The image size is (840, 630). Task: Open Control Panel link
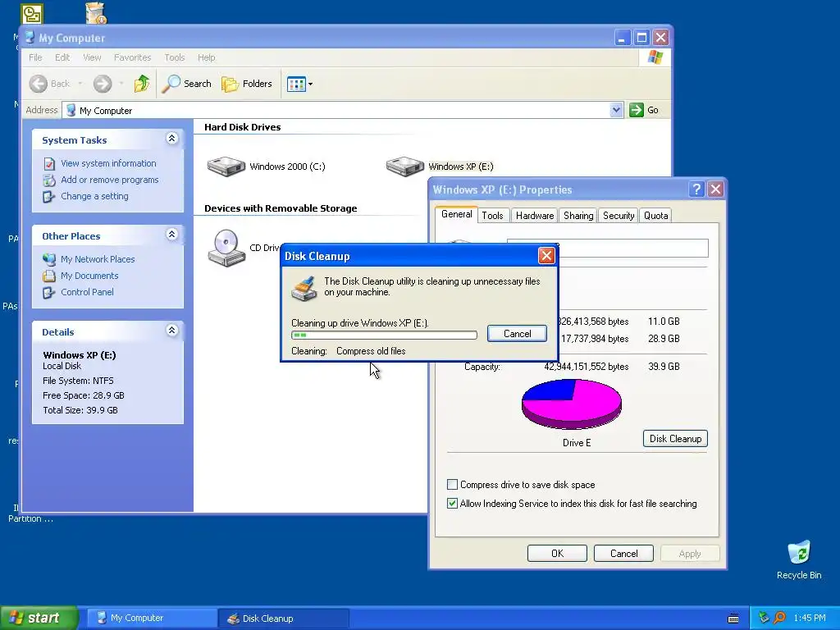(x=87, y=292)
